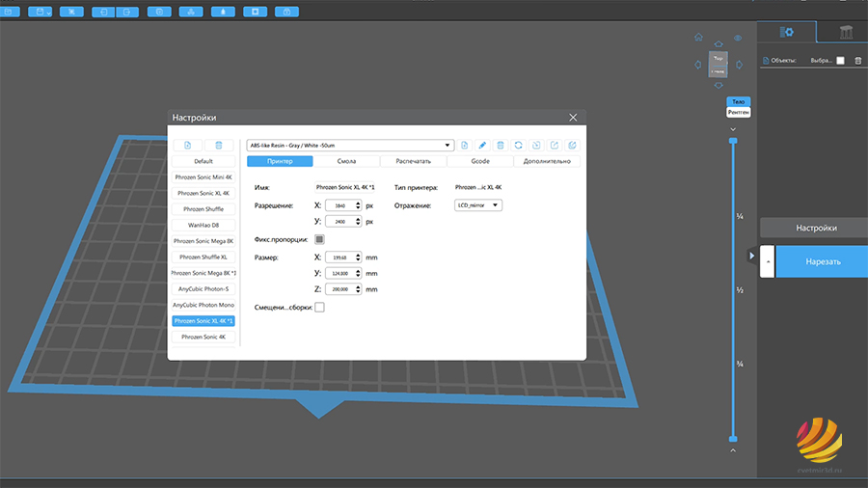Click the view cube top face

click(x=718, y=58)
